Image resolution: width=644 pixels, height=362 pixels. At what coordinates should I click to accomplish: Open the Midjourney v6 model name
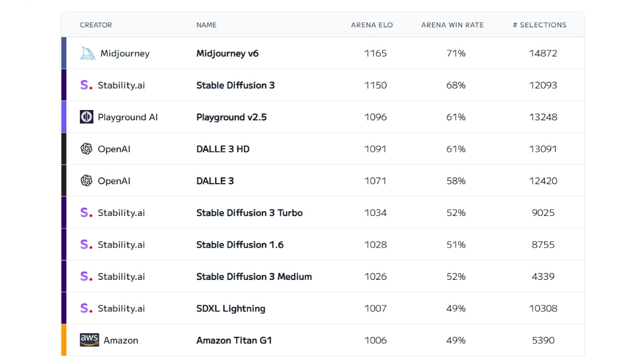pos(228,53)
